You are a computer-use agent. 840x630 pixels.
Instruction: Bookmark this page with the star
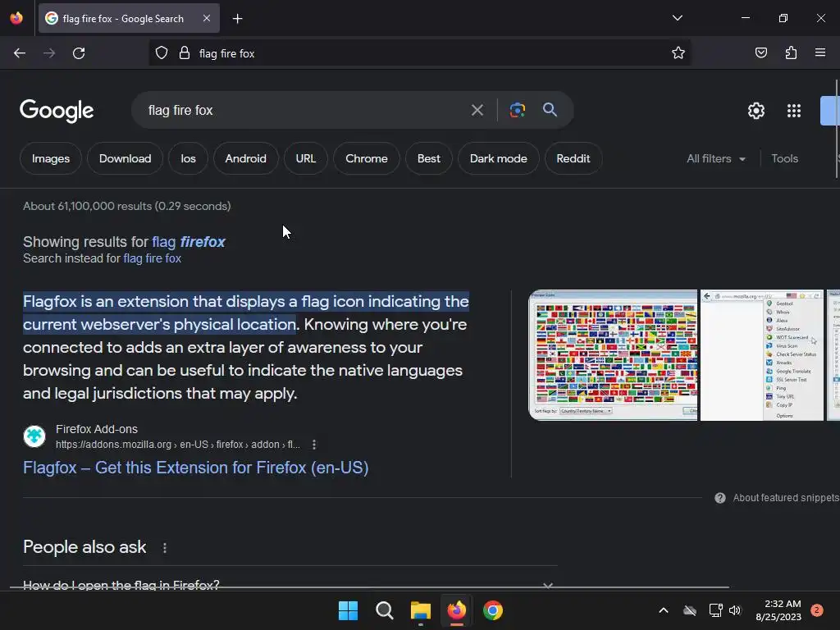pyautogui.click(x=678, y=53)
